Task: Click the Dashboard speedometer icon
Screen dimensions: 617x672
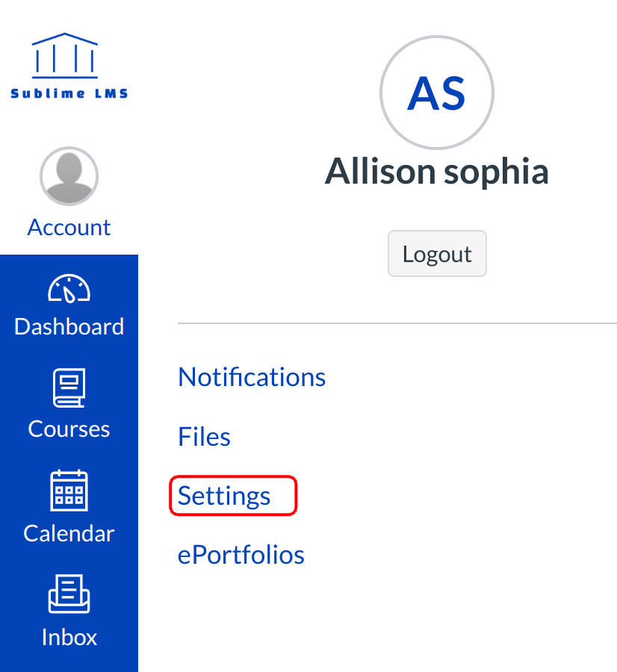Action: [69, 289]
